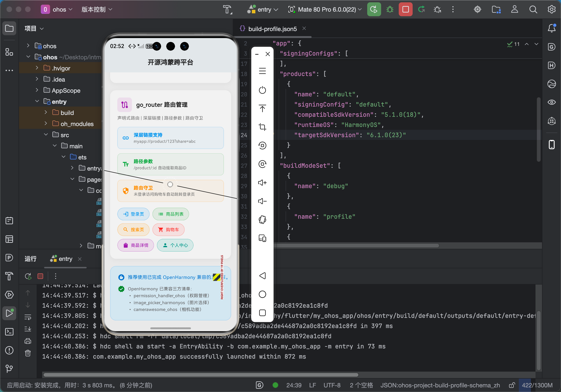
Task: Clear the run console with trash icon
Action: [28, 353]
